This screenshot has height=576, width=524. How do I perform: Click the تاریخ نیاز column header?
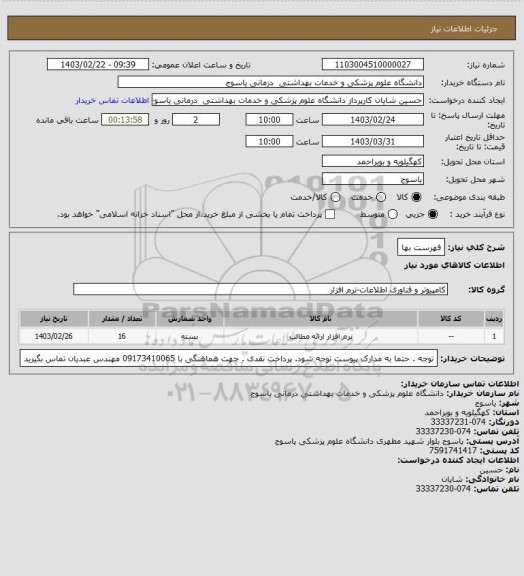click(x=54, y=319)
